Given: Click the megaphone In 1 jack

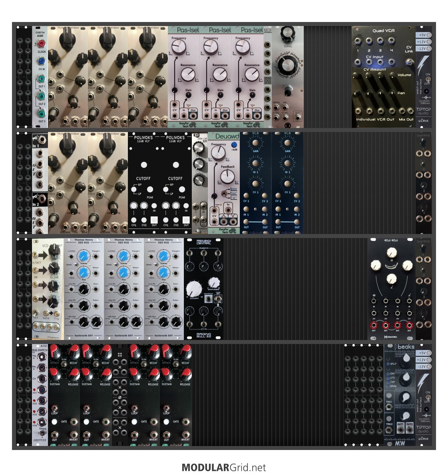Looking at the screenshot, I should point(42,139).
